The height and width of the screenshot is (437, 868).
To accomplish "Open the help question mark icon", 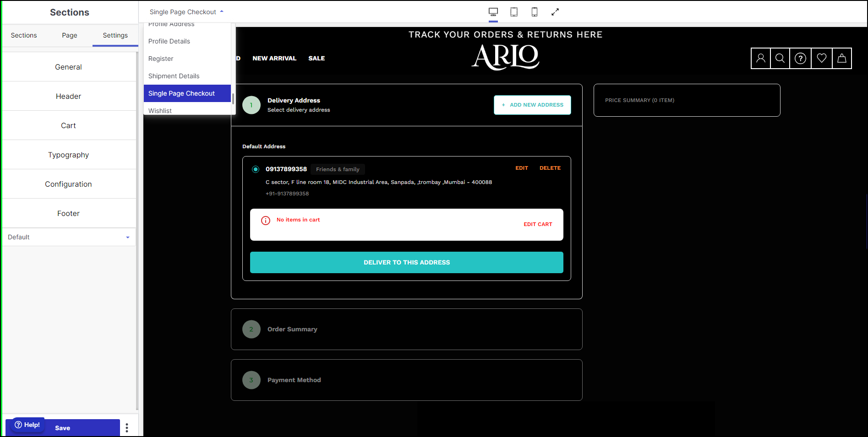I will 800,58.
